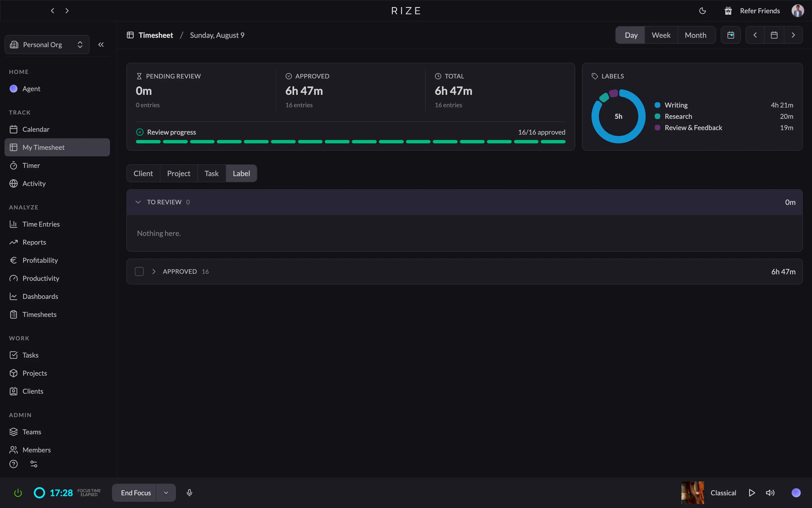
Task: Open the Profitability page
Action: click(x=57, y=260)
